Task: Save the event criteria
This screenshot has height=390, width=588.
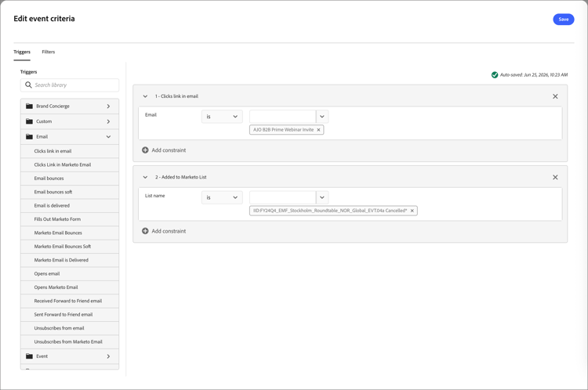Action: pos(563,20)
